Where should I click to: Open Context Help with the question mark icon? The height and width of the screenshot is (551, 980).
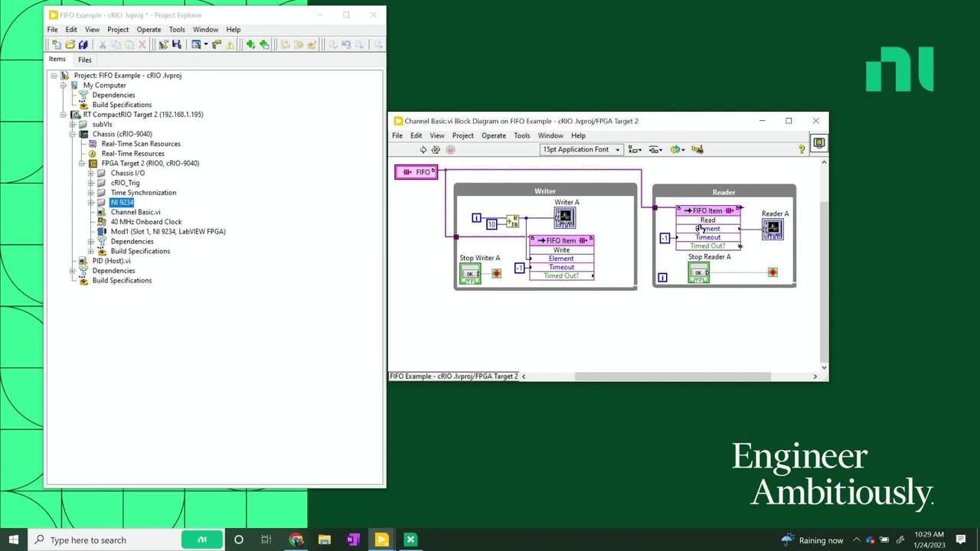802,149
